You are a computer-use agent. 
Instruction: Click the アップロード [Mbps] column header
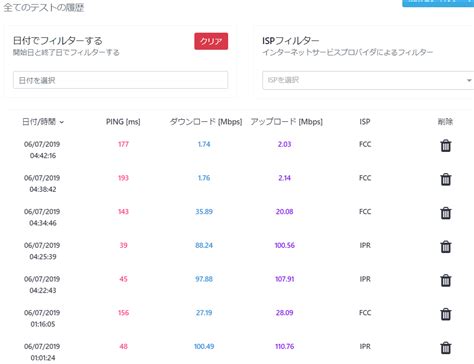point(287,122)
